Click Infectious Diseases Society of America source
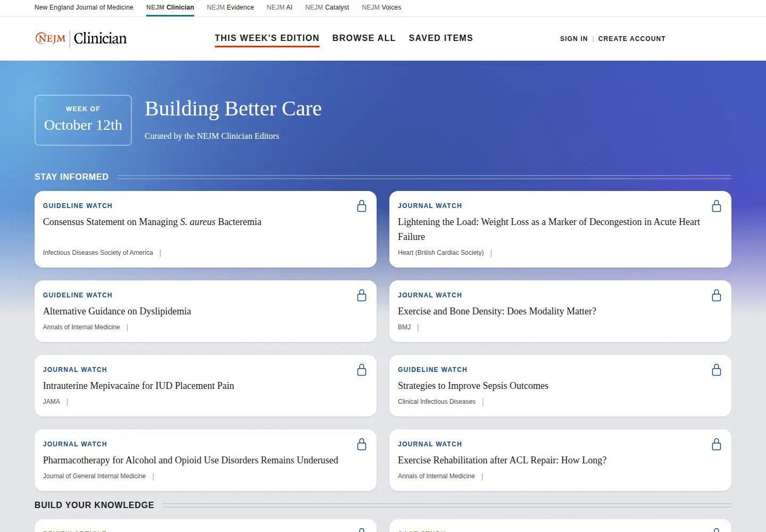This screenshot has width=766, height=532. (x=98, y=253)
